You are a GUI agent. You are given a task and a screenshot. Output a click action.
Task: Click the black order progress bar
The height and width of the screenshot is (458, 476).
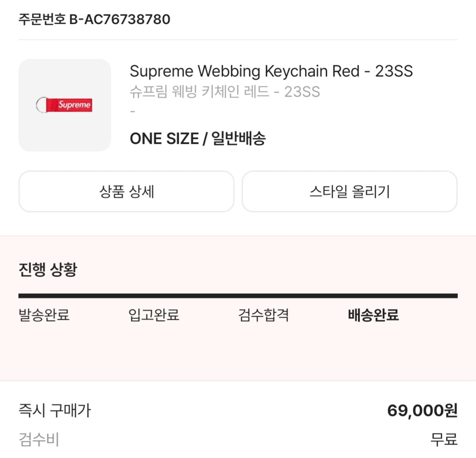pos(238,296)
